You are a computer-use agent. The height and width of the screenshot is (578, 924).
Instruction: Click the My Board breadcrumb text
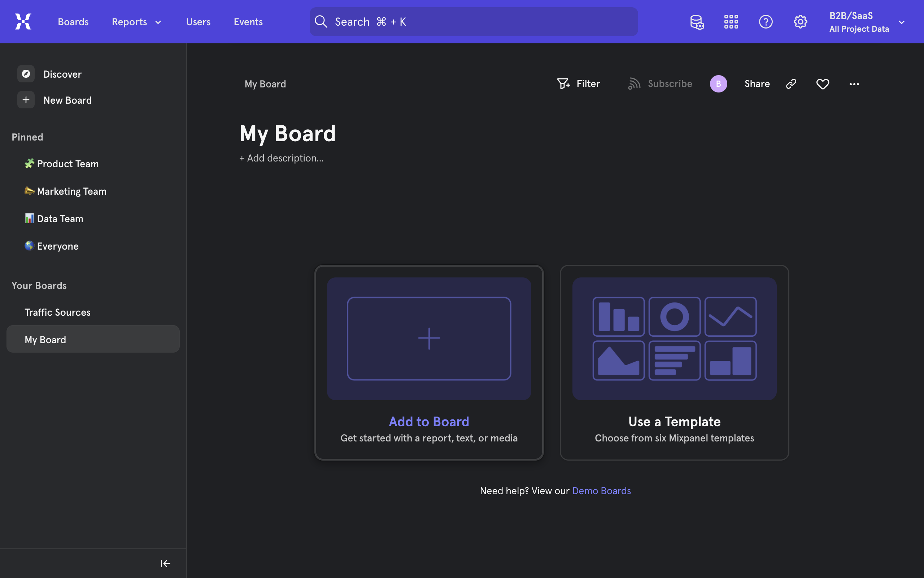[265, 84]
